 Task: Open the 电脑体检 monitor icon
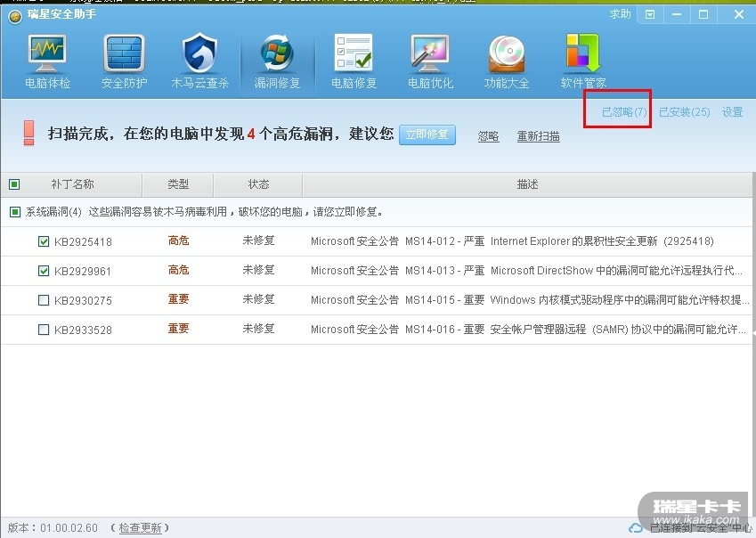47,53
